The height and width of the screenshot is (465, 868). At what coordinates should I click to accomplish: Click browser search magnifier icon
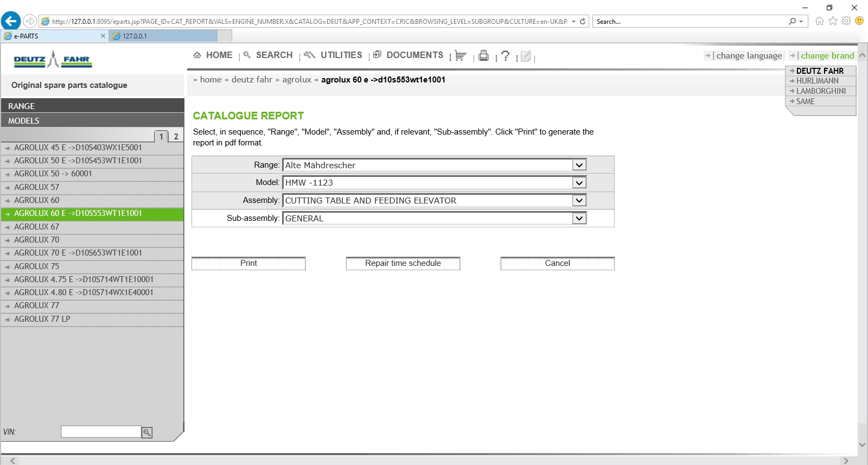click(793, 22)
